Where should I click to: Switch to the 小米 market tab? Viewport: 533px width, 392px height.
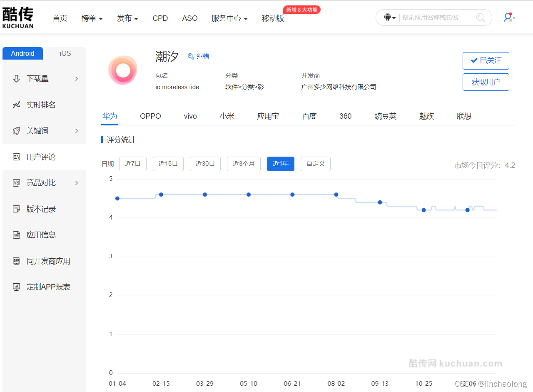pos(227,116)
